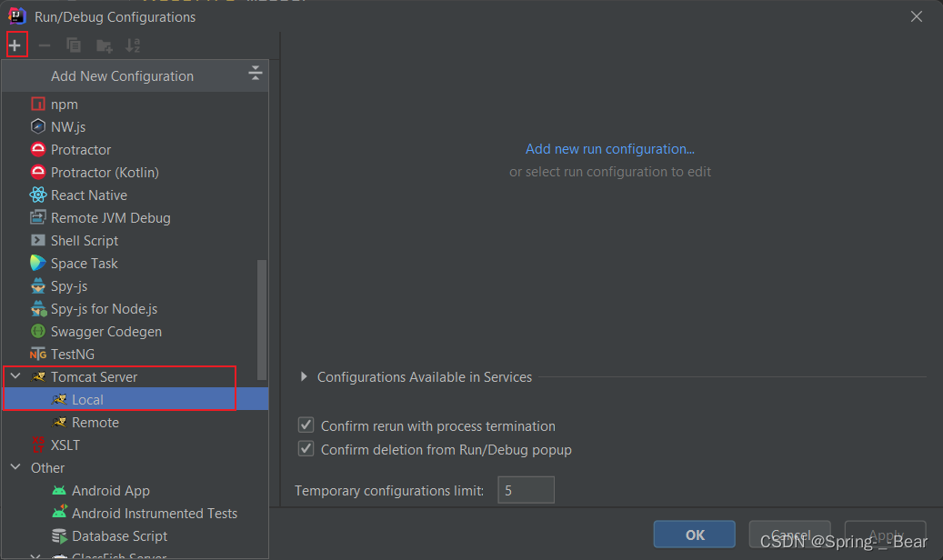Uncheck Confirm rerun with process termination

(x=306, y=425)
